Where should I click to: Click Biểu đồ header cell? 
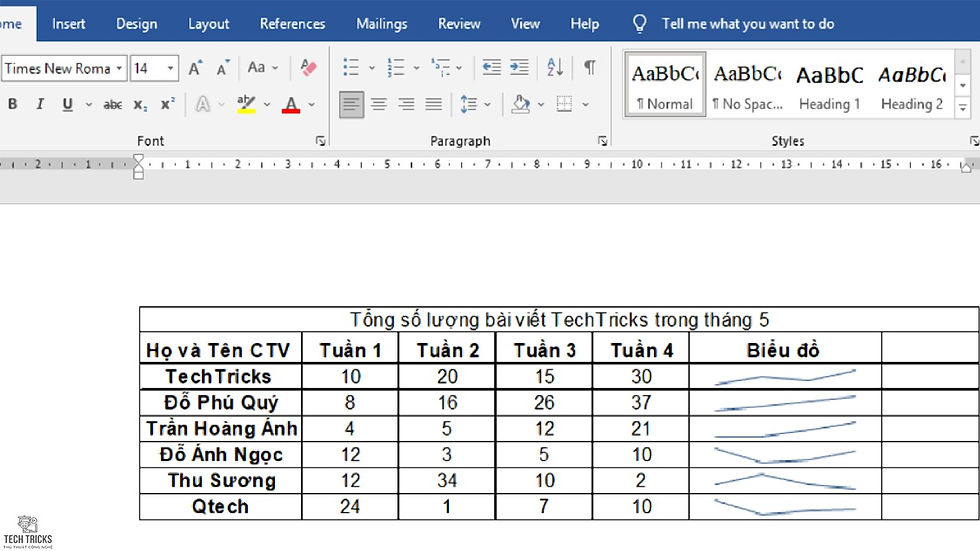click(x=783, y=350)
